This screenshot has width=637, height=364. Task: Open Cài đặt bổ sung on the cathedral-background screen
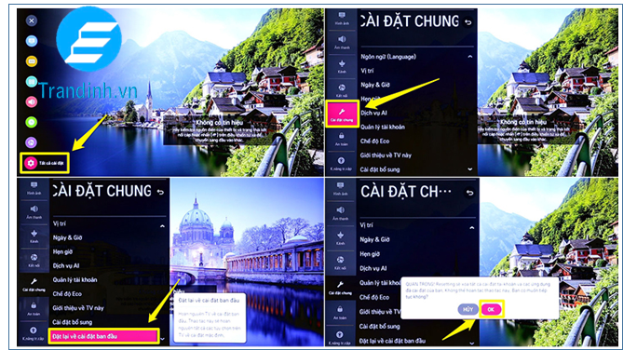pyautogui.click(x=73, y=322)
